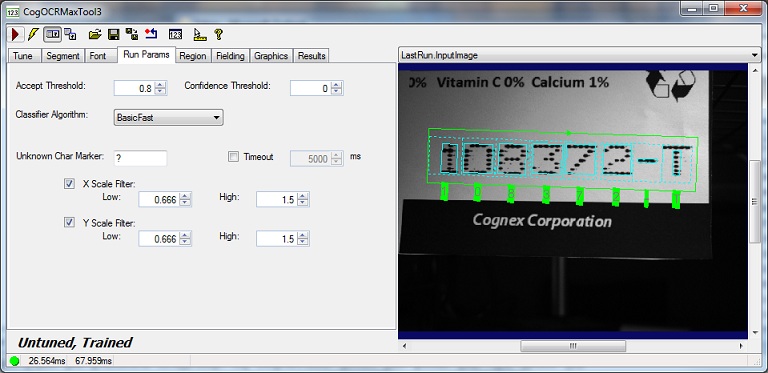Decrease Confidence Threshold with down arrow
Screen dimensions: 768x373
[336, 92]
